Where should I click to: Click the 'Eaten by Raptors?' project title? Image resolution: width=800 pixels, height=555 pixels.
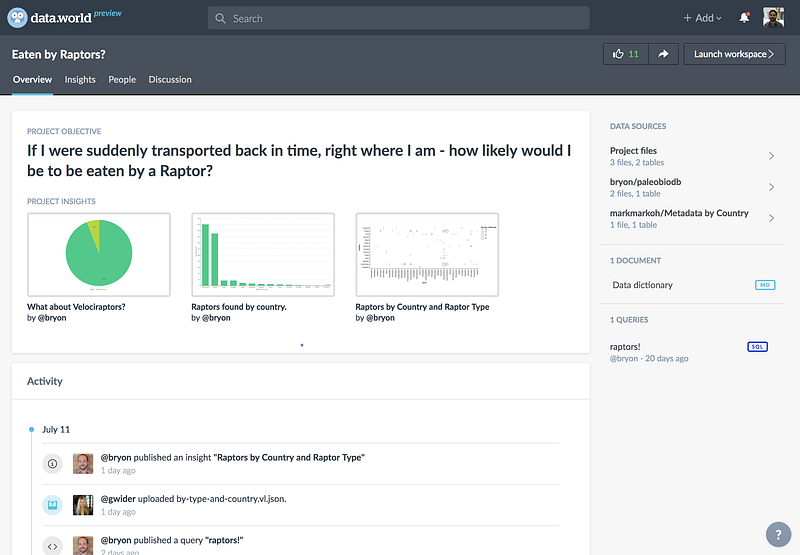point(59,55)
